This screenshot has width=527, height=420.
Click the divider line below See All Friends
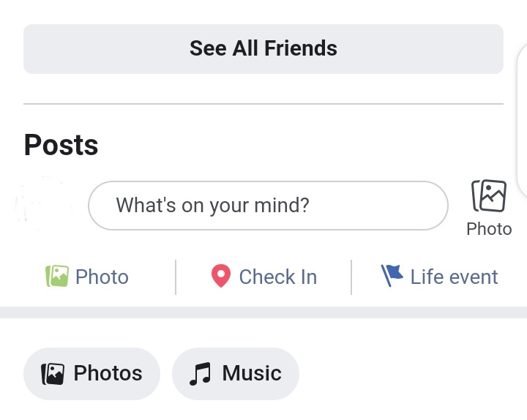coord(263,104)
